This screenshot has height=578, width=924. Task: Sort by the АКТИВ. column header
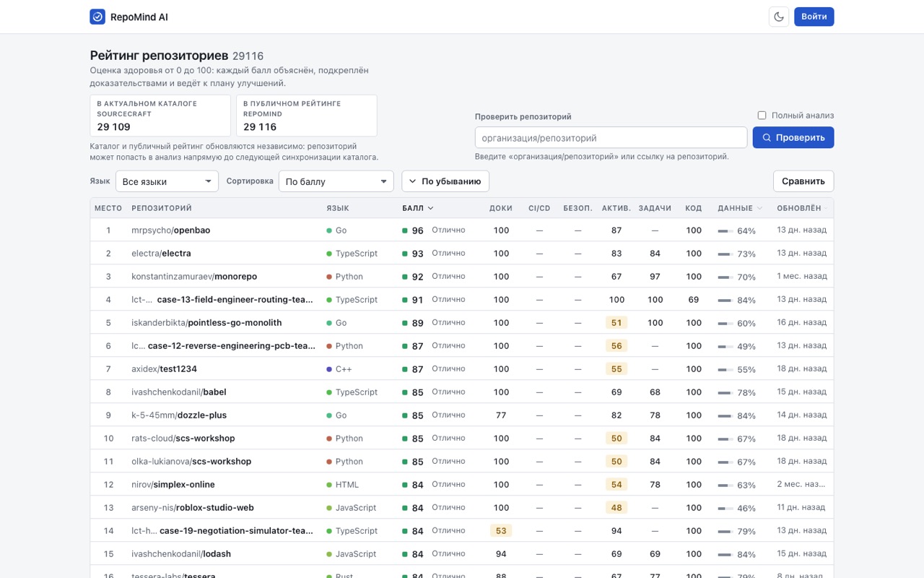click(616, 208)
